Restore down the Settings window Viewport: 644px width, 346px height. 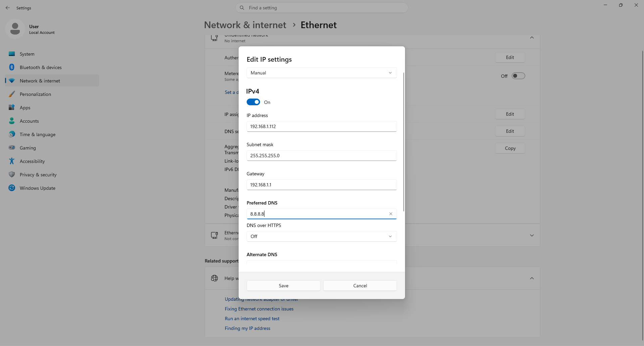tap(621, 5)
